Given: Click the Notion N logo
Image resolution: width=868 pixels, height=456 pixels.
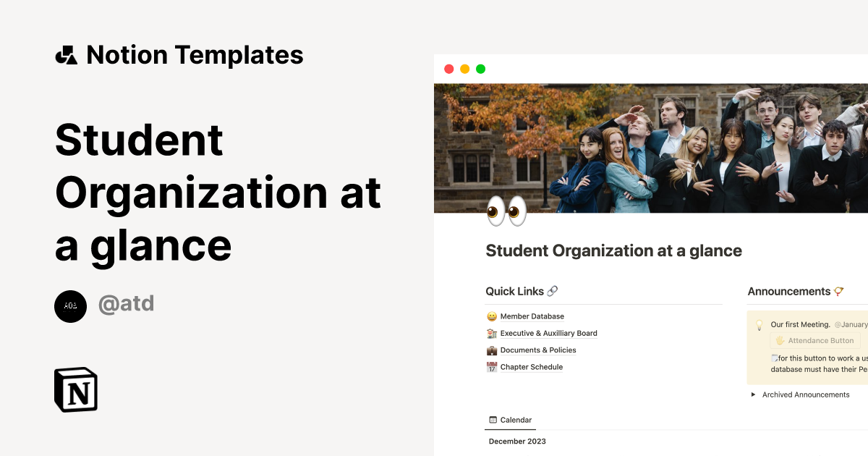Looking at the screenshot, I should tap(75, 390).
